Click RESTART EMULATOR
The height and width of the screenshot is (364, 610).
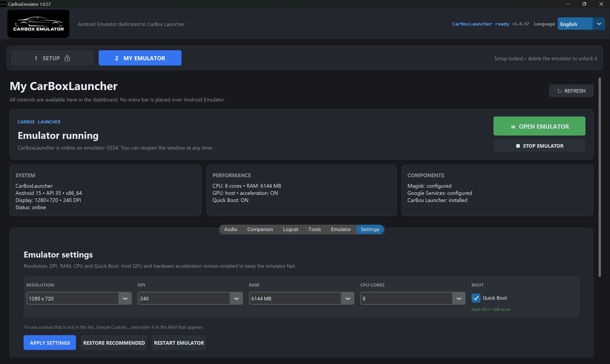179,343
